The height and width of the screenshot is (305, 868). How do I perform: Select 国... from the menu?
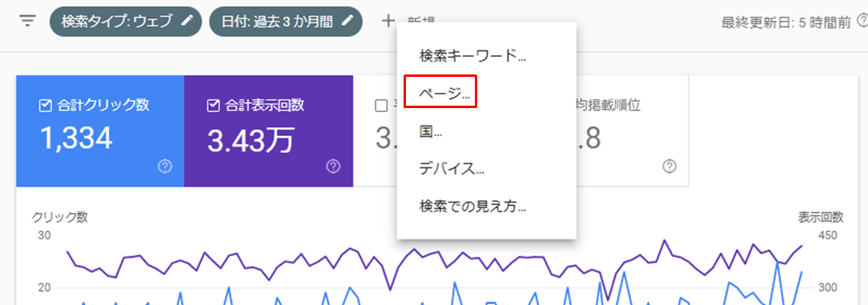click(430, 132)
